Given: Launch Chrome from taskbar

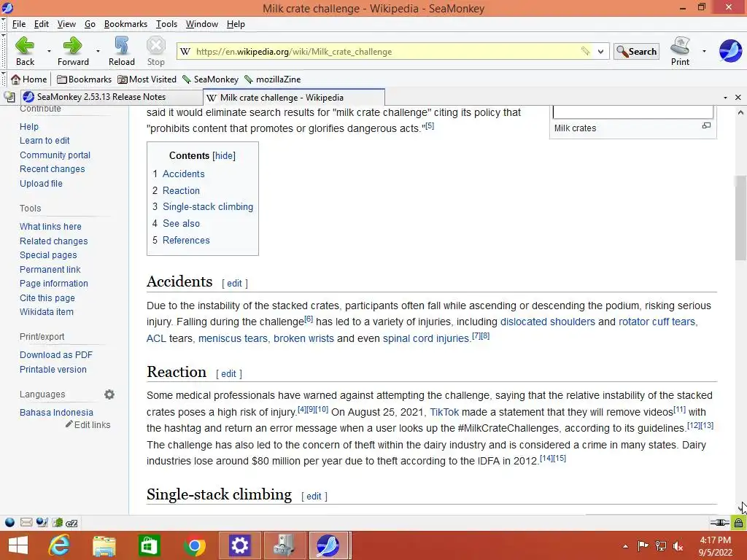Looking at the screenshot, I should (194, 545).
